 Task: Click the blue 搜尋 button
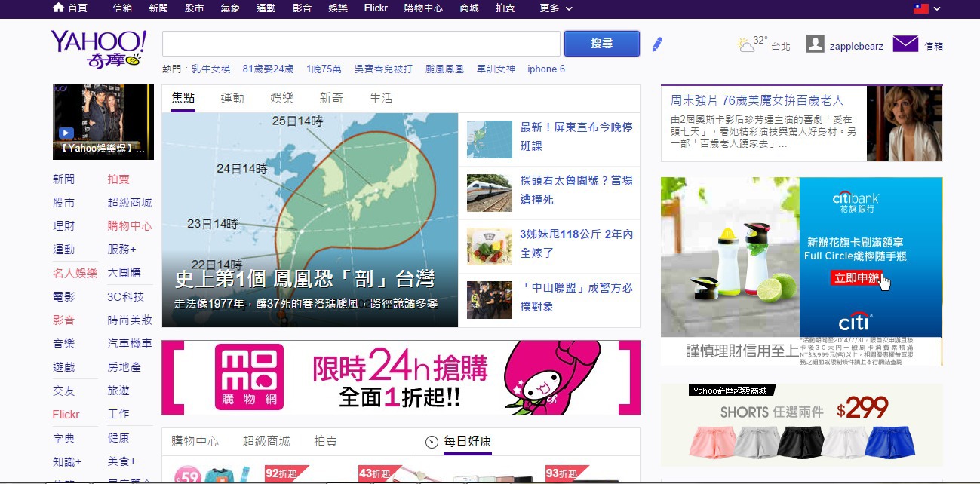602,44
